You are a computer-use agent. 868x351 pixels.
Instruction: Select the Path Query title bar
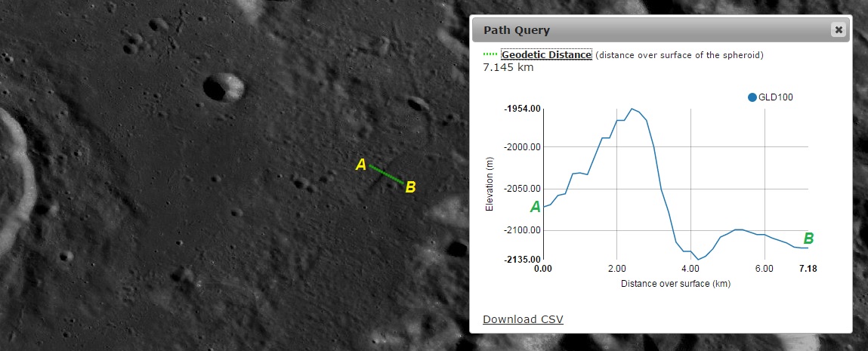point(660,30)
